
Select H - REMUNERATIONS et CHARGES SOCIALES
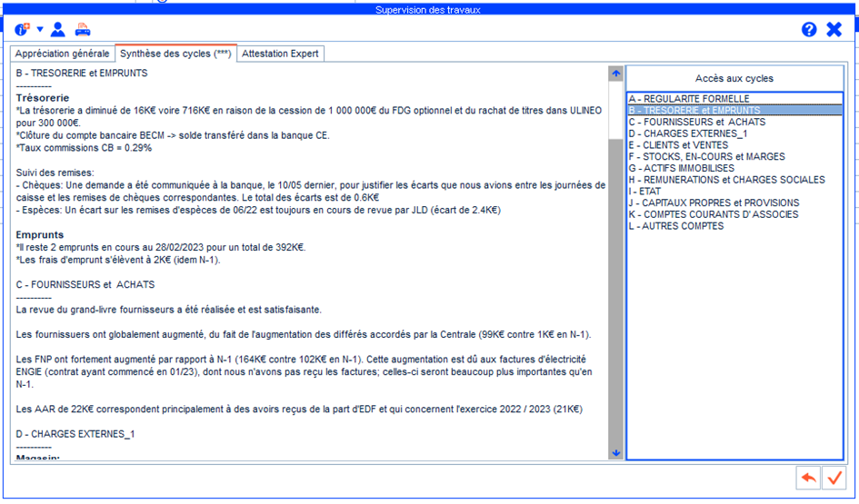click(726, 180)
